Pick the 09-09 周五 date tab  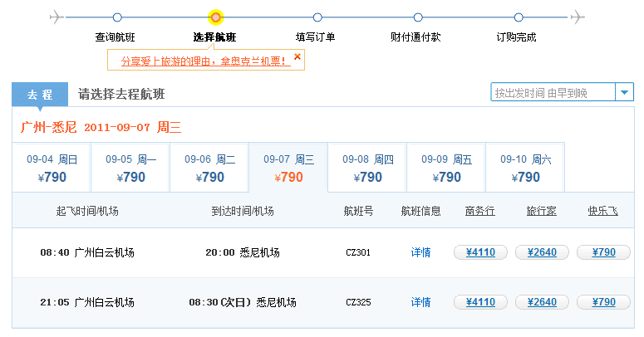point(446,168)
